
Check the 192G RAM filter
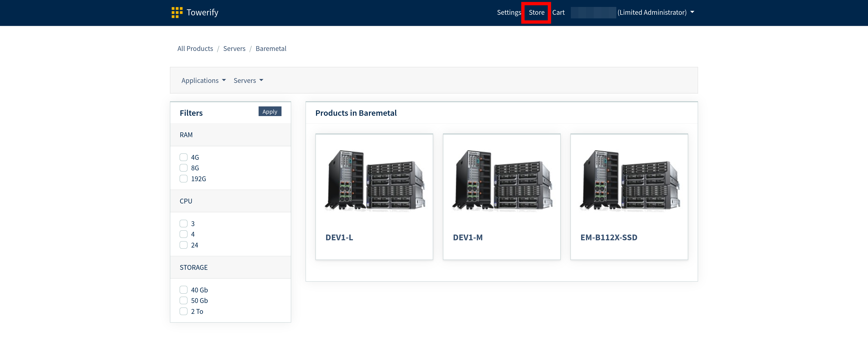pos(183,178)
